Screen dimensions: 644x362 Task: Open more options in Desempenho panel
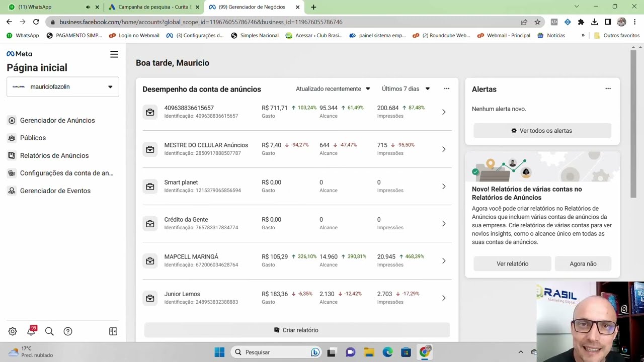tap(446, 88)
